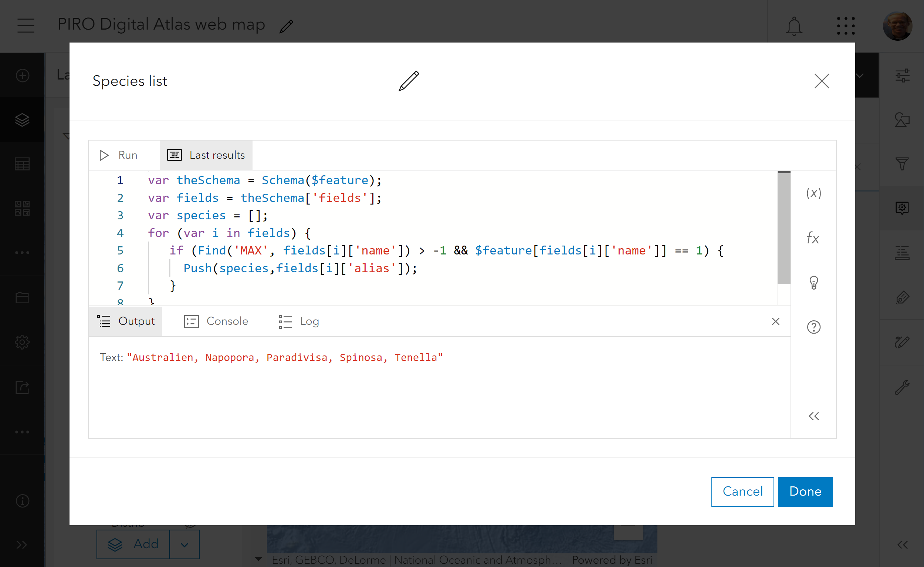
Task: Open the help question mark icon
Action: click(813, 327)
